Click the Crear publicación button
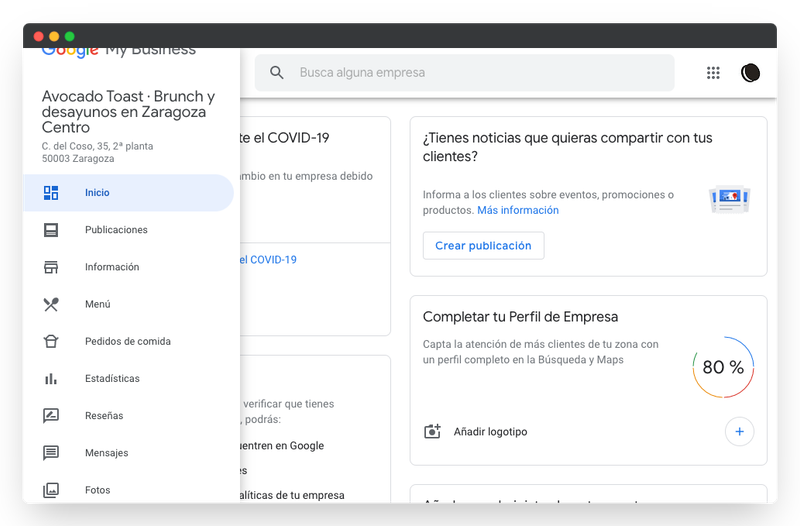 pyautogui.click(x=483, y=246)
